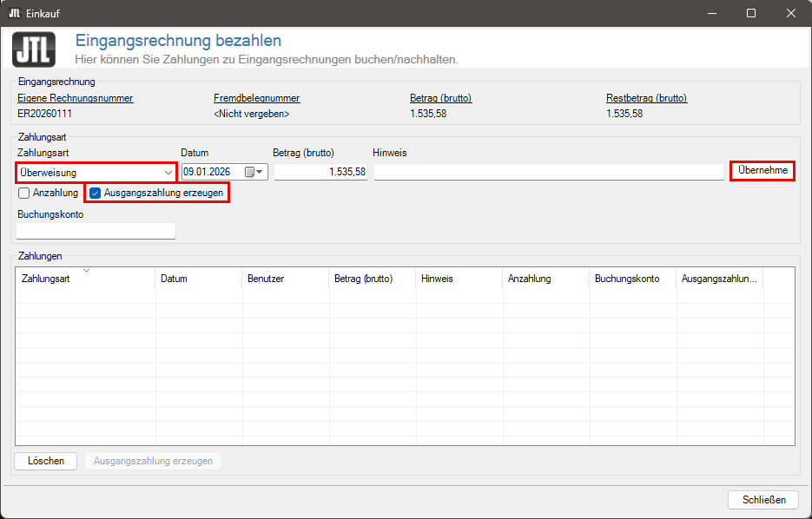Maximize the Einkauf window
Viewport: 812px width, 519px height.
[751, 13]
